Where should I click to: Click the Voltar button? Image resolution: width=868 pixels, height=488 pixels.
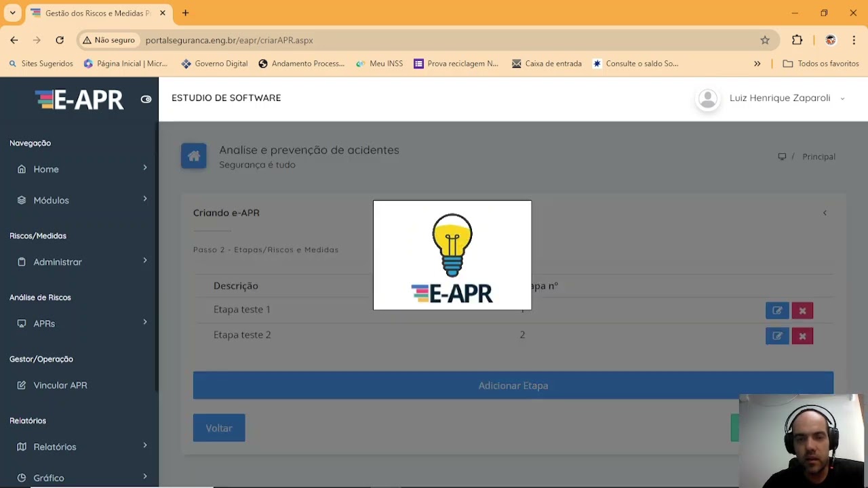219,428
